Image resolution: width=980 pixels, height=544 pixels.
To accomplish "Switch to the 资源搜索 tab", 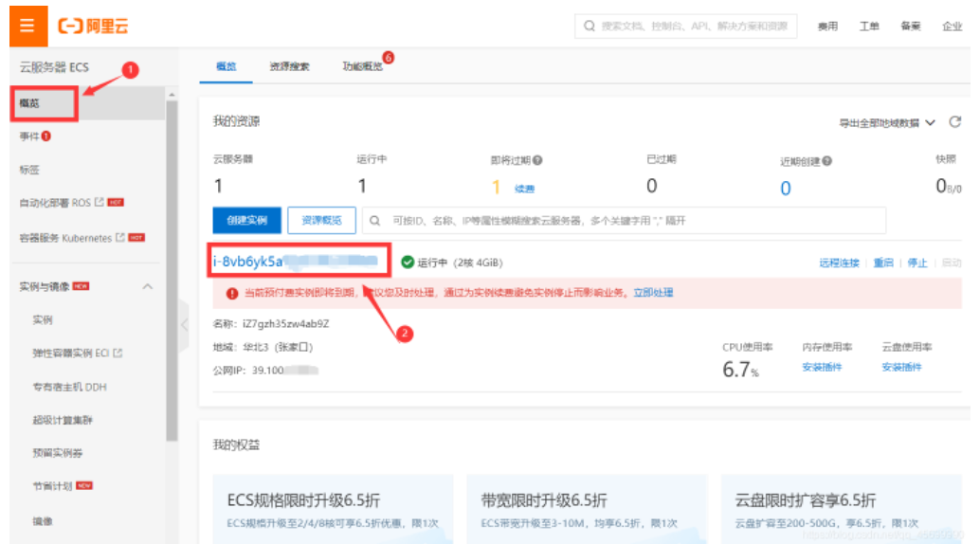I will (289, 66).
